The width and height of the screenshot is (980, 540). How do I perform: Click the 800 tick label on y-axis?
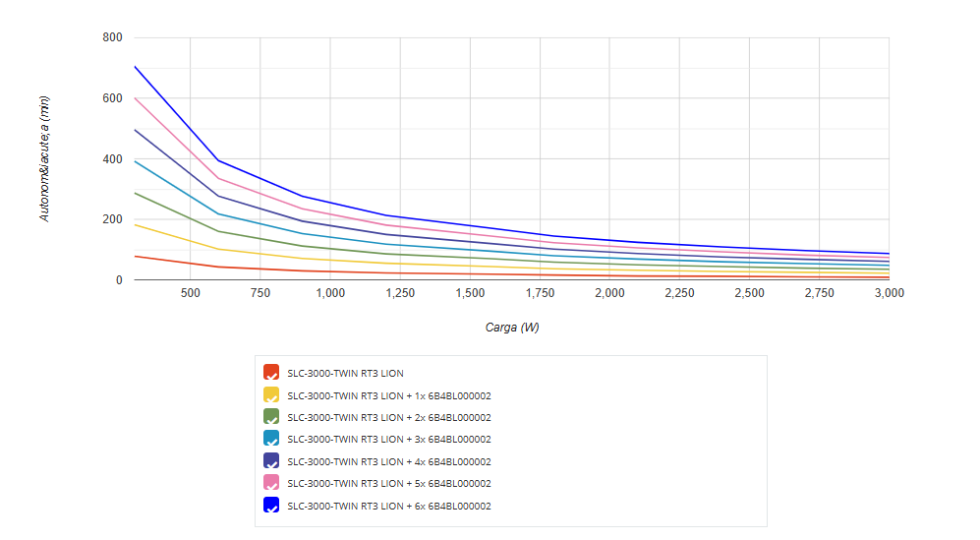point(112,37)
